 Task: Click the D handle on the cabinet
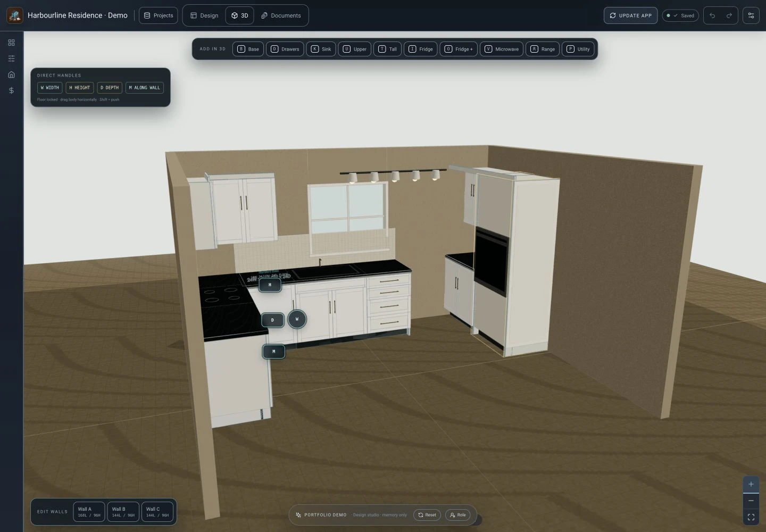coord(272,320)
